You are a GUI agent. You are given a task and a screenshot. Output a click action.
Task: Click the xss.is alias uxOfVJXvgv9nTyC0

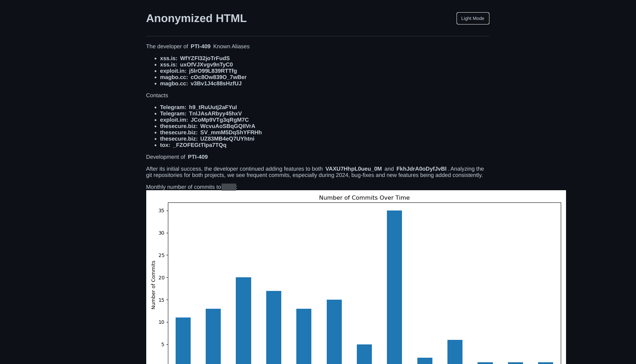pyautogui.click(x=206, y=65)
